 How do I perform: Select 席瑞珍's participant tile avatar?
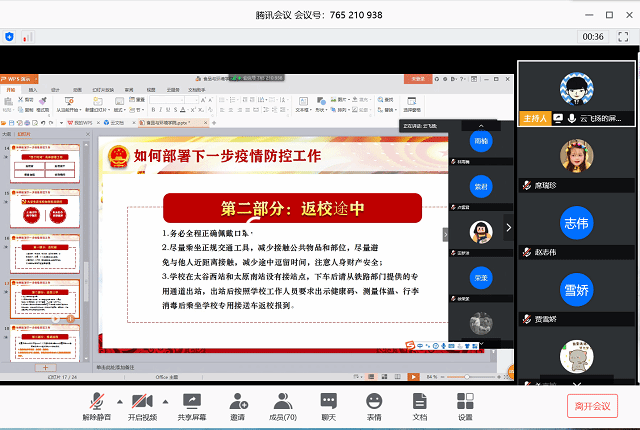pos(576,155)
